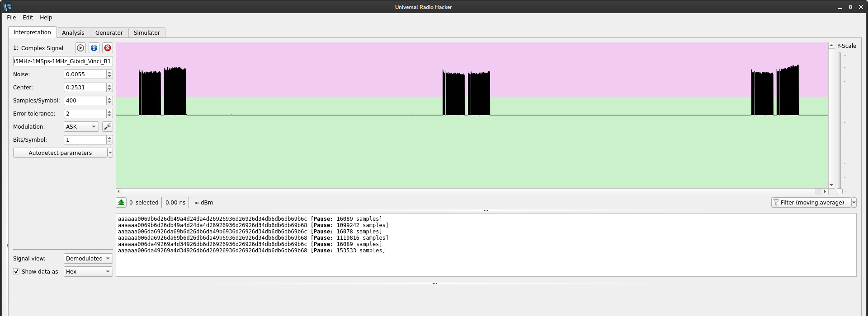The height and width of the screenshot is (316, 868).
Task: Increase the Samples/Symbol value
Action: [x=109, y=98]
